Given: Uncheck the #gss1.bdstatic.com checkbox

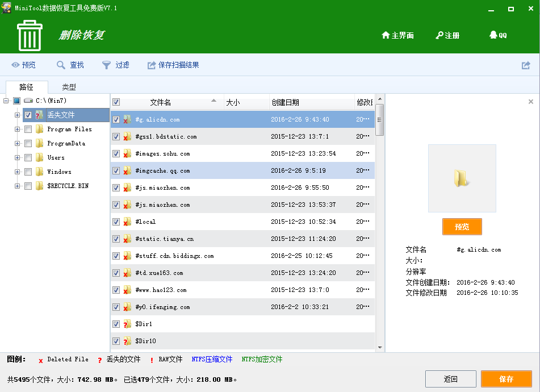Looking at the screenshot, I should 116,136.
